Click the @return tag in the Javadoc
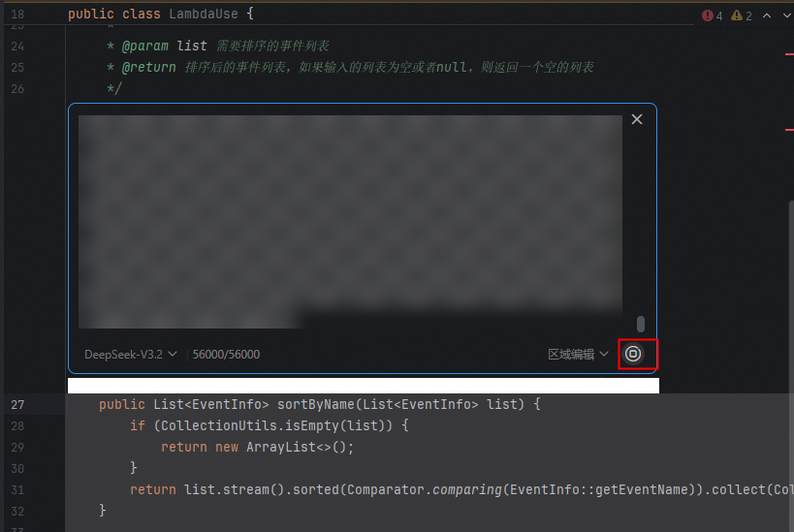This screenshot has height=532, width=794. click(x=148, y=67)
